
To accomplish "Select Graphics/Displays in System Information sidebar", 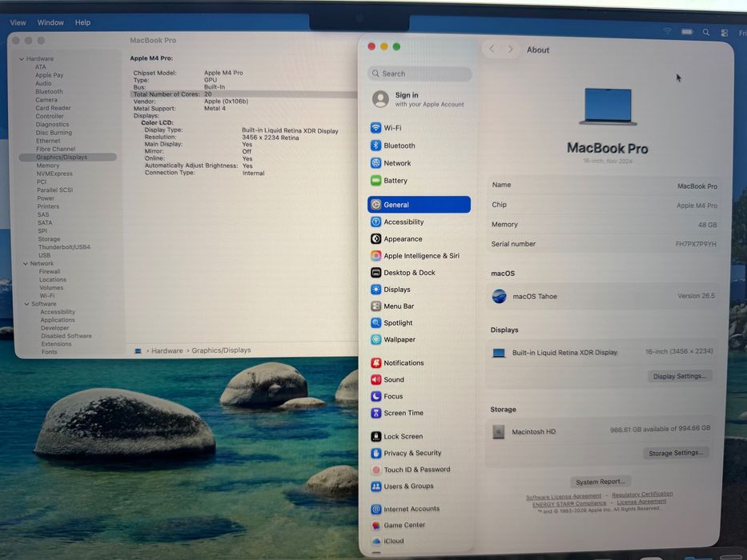I will pos(67,157).
